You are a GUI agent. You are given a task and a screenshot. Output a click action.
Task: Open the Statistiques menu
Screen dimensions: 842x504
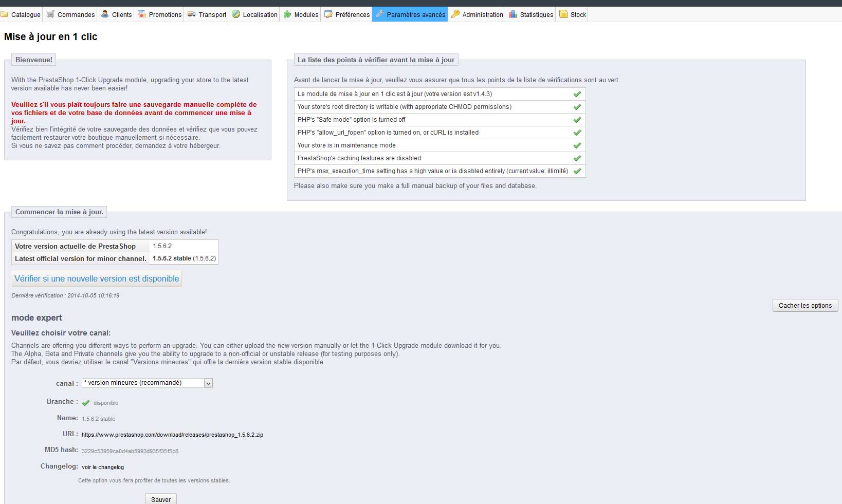531,14
